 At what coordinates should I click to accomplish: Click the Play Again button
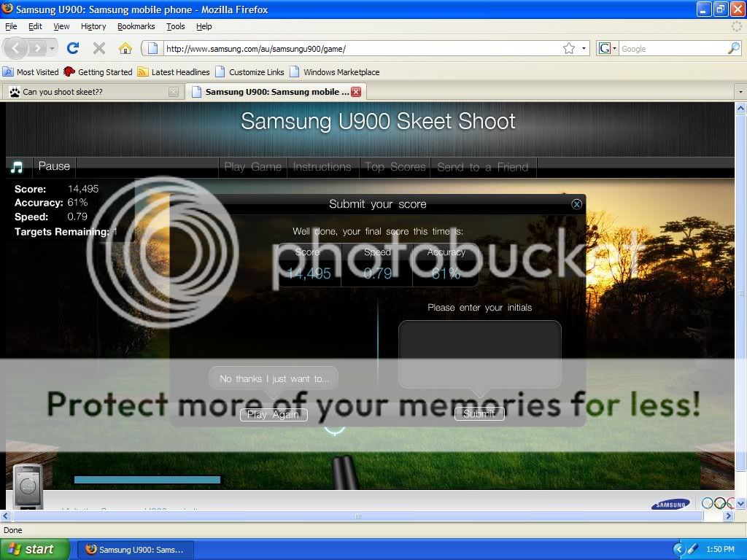coord(274,415)
